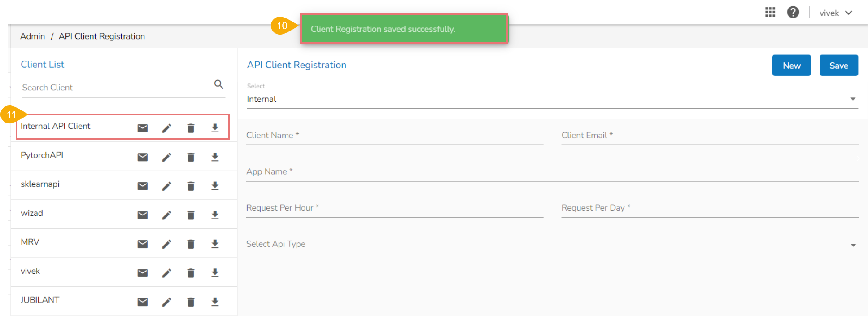Focus the Client Name field
Screen dimensions: 868x316
coord(394,136)
